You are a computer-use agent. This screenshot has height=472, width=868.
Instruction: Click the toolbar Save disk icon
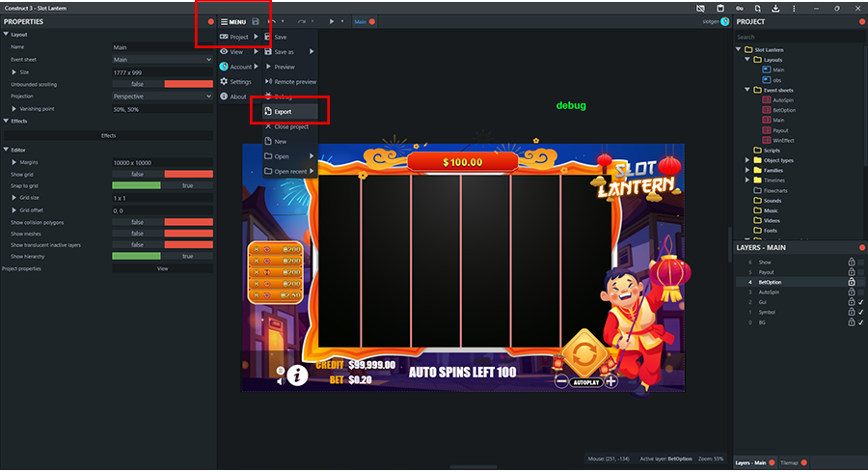click(x=256, y=21)
